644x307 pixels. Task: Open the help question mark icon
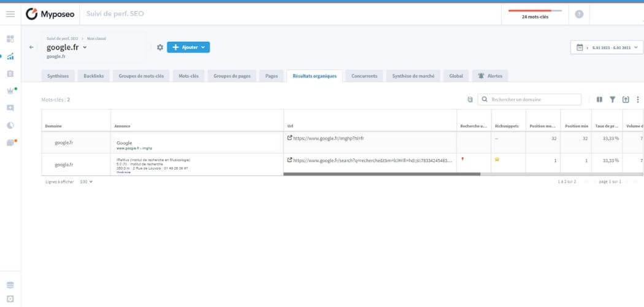(579, 14)
